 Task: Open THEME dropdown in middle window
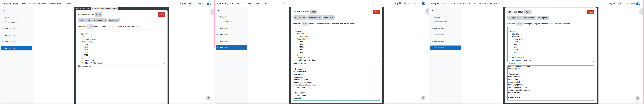(x=283, y=3)
